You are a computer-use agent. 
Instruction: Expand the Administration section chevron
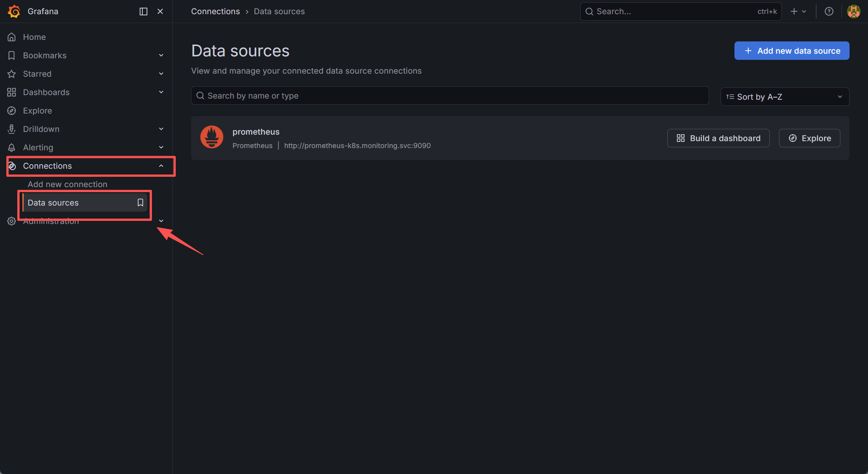tap(161, 221)
